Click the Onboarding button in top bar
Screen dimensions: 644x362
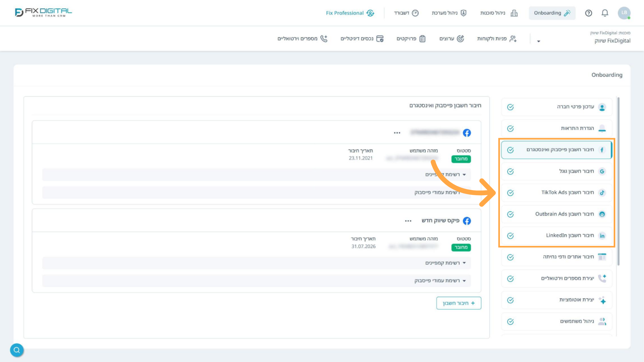pyautogui.click(x=552, y=13)
